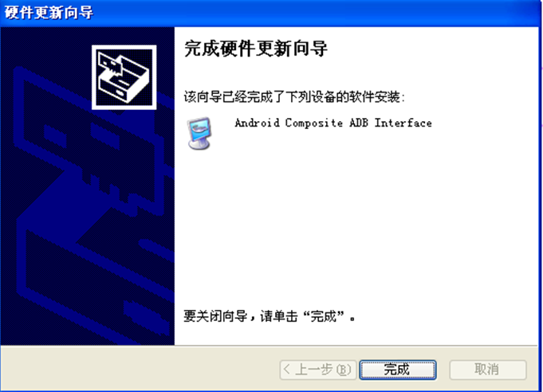Select the device monitor icon
The height and width of the screenshot is (392, 543).
199,133
